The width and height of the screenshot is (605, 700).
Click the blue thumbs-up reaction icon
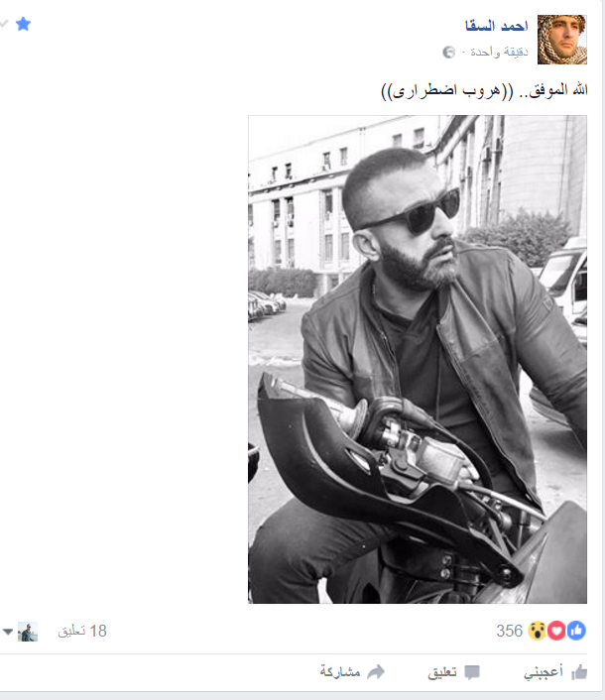(x=576, y=631)
